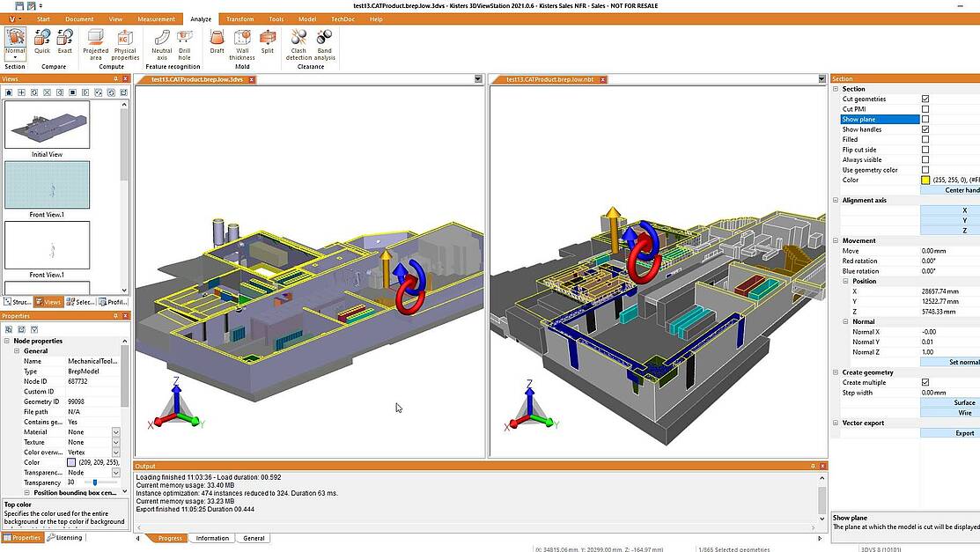This screenshot has height=552, width=980.
Task: Collapse Node properties group
Action: click(7, 341)
